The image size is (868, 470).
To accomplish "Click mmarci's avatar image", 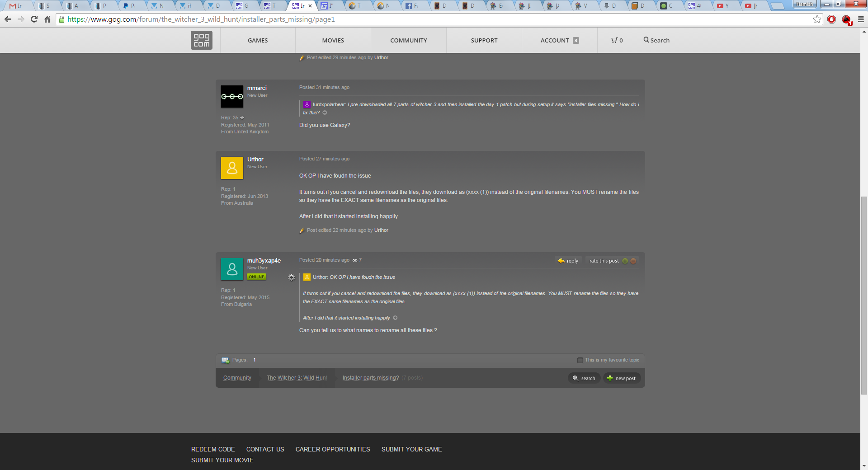I will [232, 96].
